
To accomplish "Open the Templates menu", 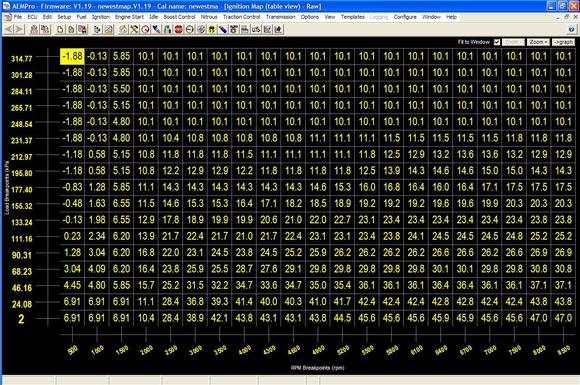I will click(x=353, y=17).
